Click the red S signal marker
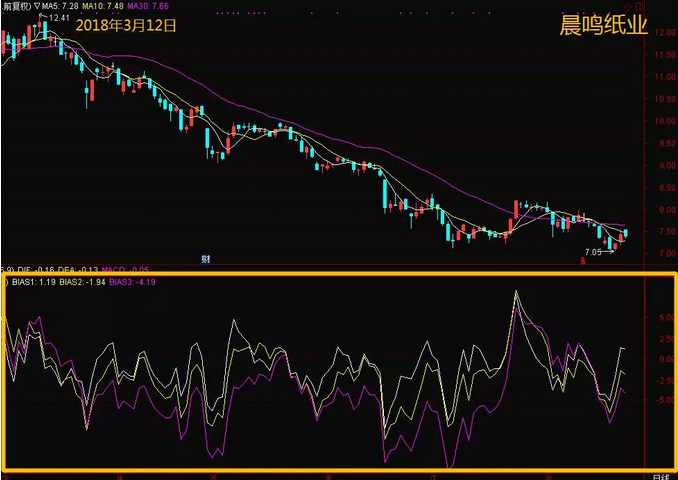The height and width of the screenshot is (480, 678). [x=583, y=261]
